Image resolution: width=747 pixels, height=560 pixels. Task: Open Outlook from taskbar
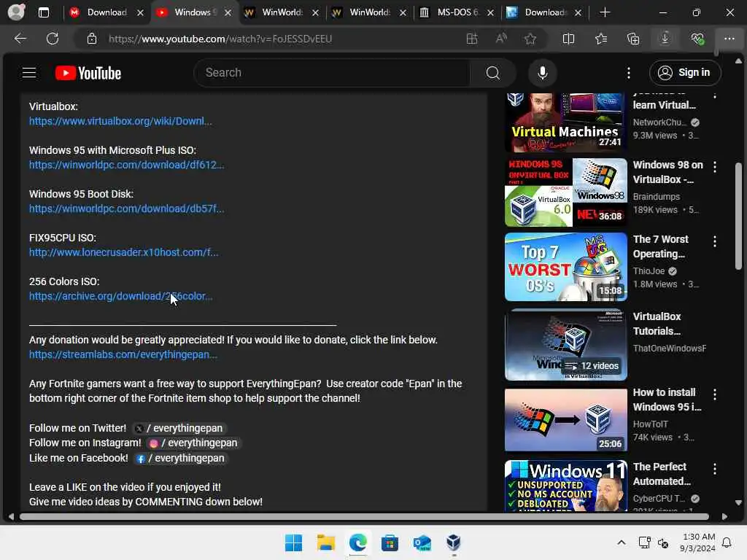tap(422, 542)
